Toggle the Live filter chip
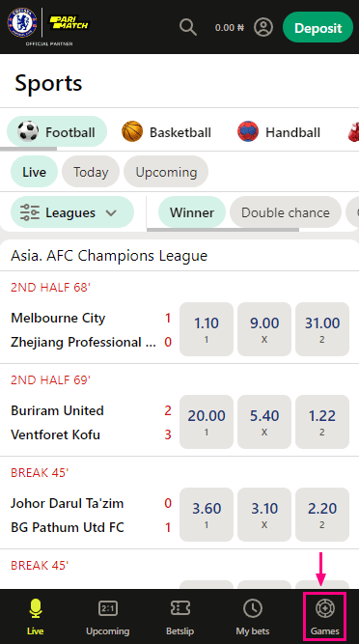 (x=34, y=172)
